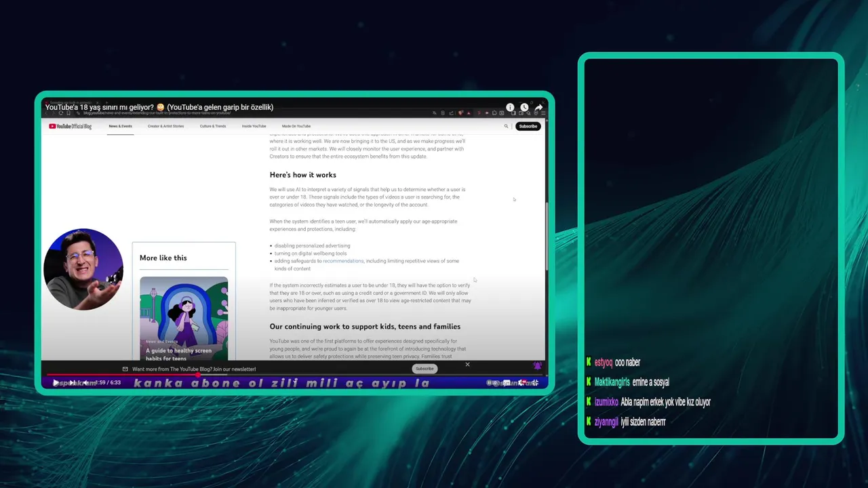
Task: Click the Watch later clock icon
Action: point(524,107)
